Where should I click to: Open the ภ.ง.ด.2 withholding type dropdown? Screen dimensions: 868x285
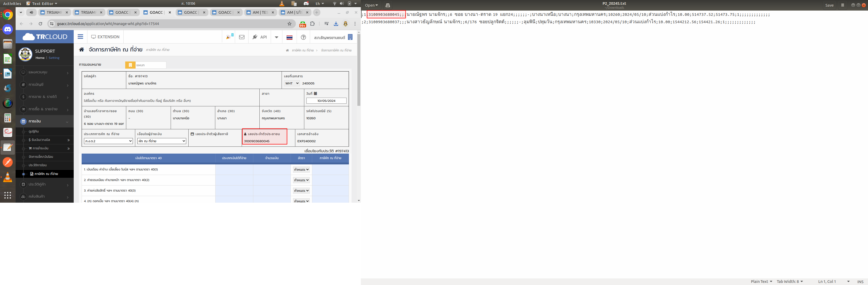click(x=108, y=141)
